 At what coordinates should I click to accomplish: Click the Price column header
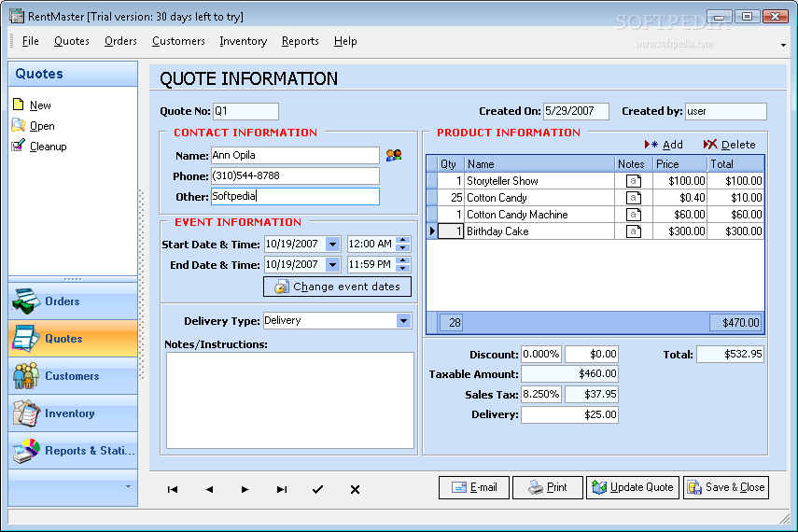679,164
